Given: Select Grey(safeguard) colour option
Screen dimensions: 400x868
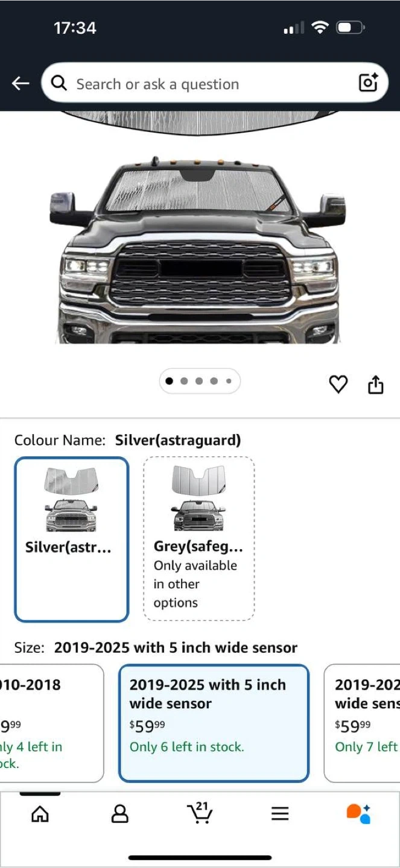Looking at the screenshot, I should point(198,539).
